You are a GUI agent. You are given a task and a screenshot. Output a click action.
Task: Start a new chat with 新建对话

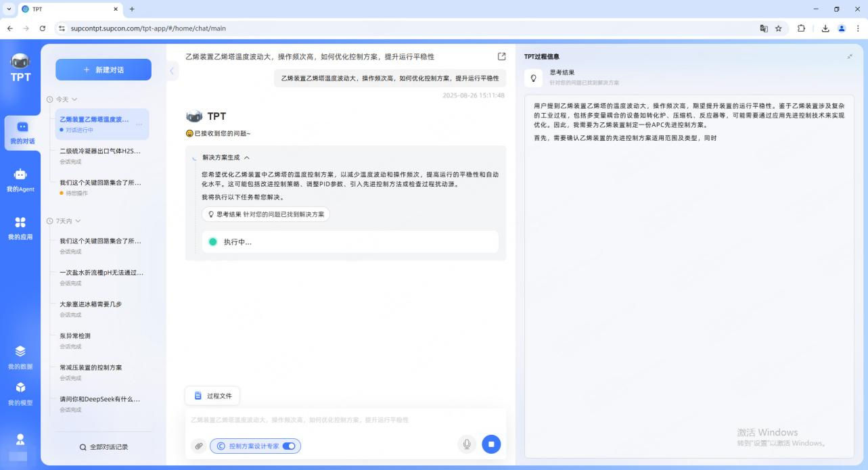click(104, 70)
